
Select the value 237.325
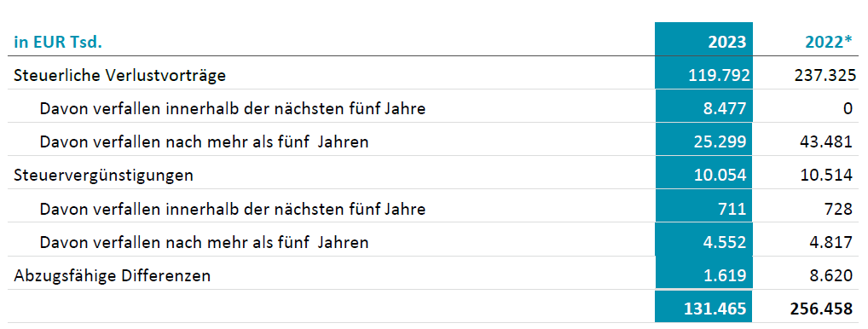click(822, 75)
